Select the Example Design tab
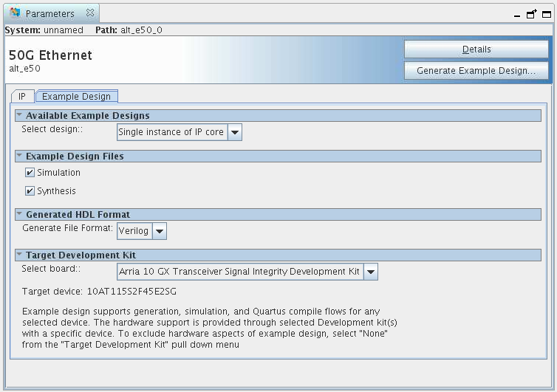 tap(76, 97)
